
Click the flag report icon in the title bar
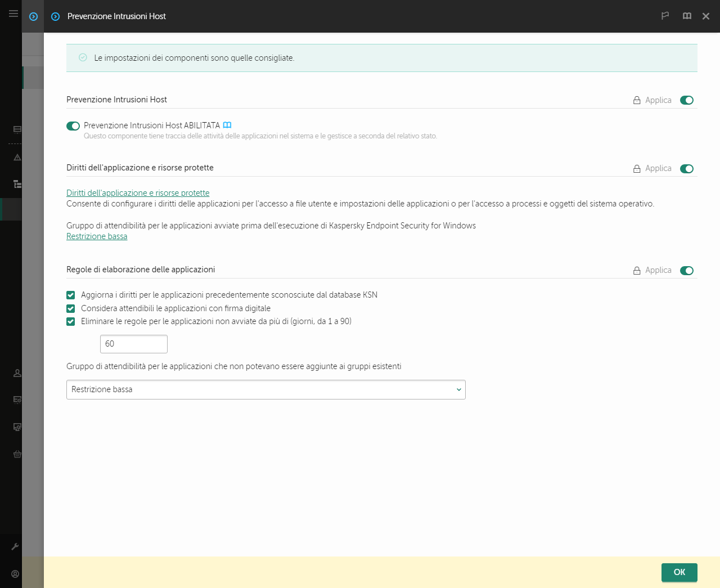pyautogui.click(x=665, y=16)
